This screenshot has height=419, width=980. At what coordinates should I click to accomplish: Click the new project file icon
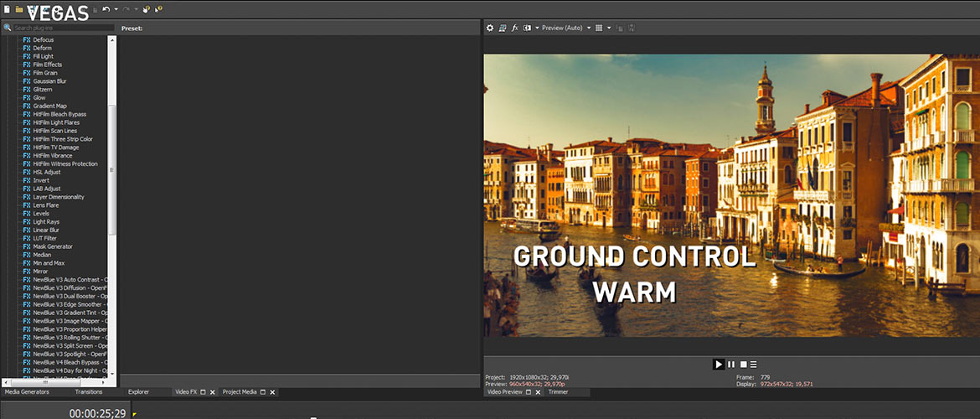click(x=8, y=9)
